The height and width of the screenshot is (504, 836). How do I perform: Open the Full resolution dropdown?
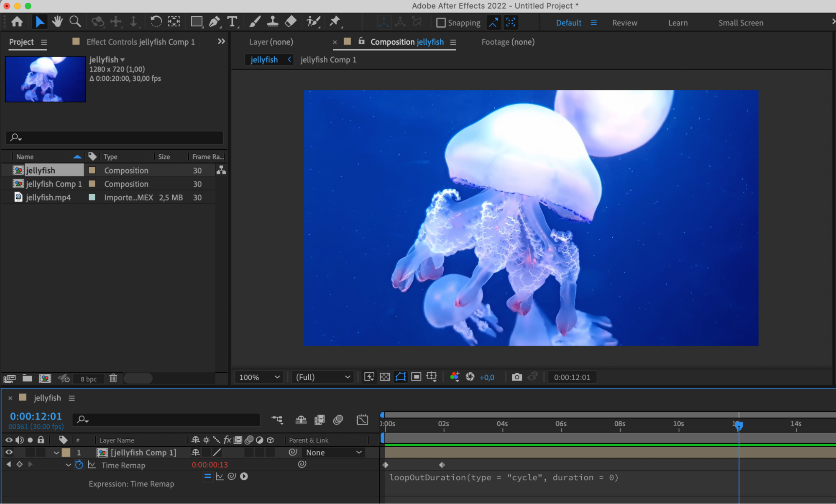(x=322, y=377)
